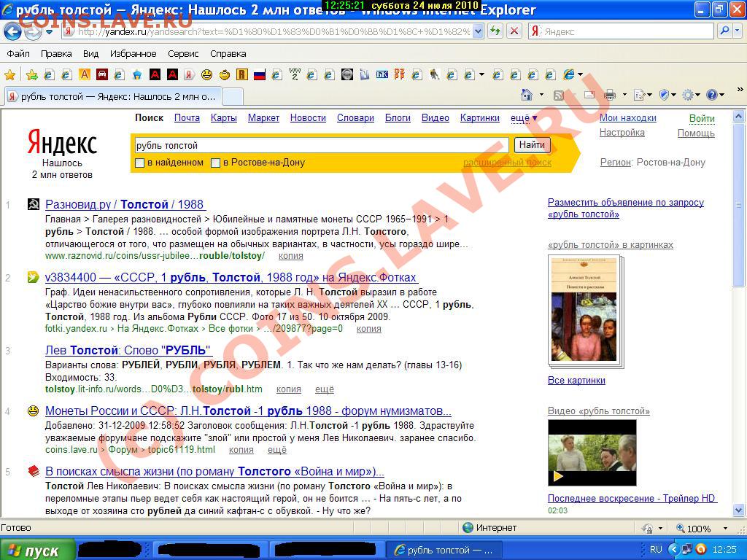This screenshot has height=560, width=747.
Task: Play the 'Последнее воскресение' video thumbnail
Action: (592, 453)
